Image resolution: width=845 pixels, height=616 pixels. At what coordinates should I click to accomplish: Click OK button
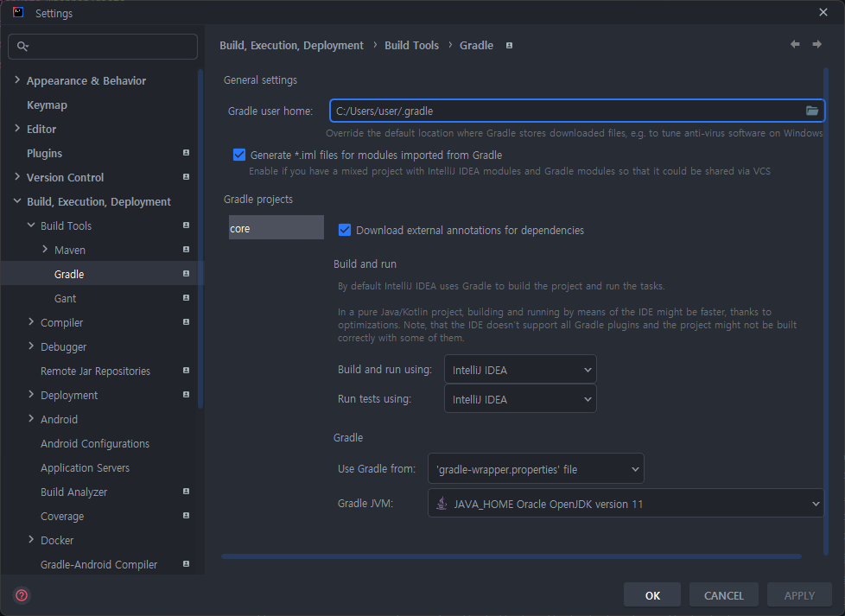coord(652,595)
